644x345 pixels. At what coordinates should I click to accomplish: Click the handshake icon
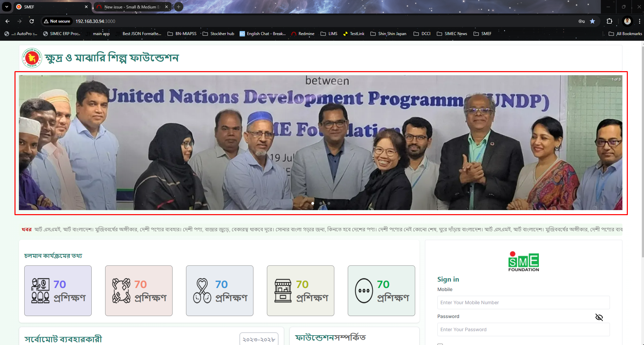121,291
